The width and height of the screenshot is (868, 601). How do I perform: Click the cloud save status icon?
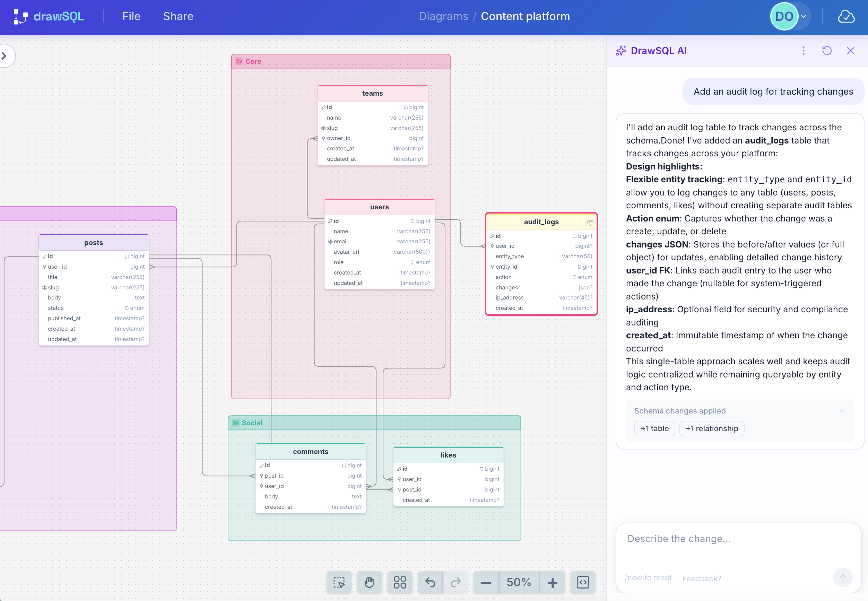[846, 17]
